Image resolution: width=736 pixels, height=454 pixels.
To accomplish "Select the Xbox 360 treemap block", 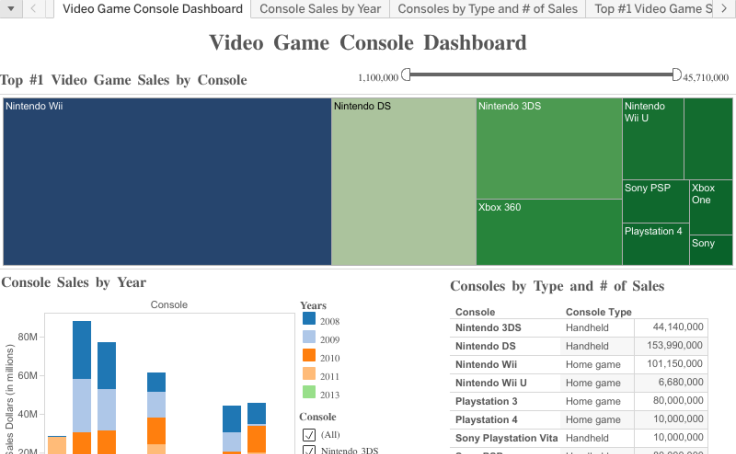I will [x=549, y=232].
